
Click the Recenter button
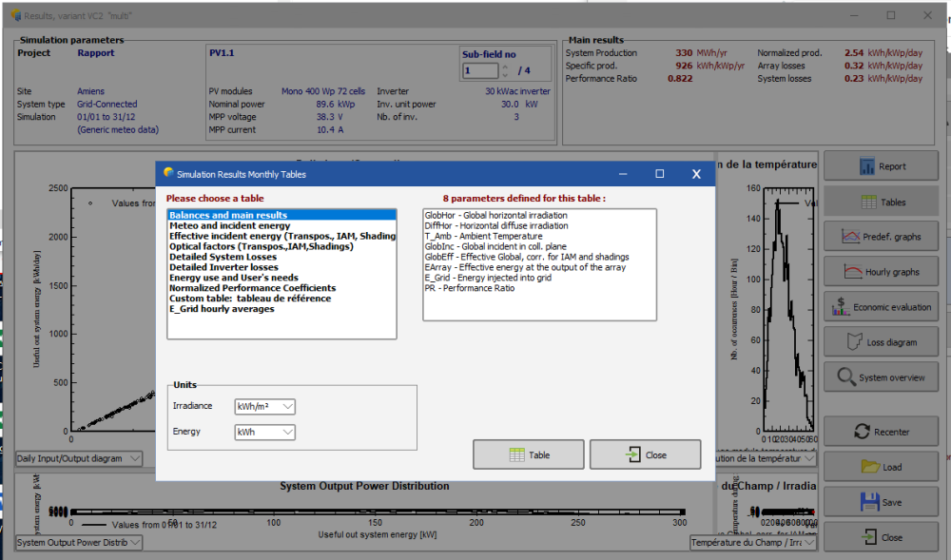point(881,432)
